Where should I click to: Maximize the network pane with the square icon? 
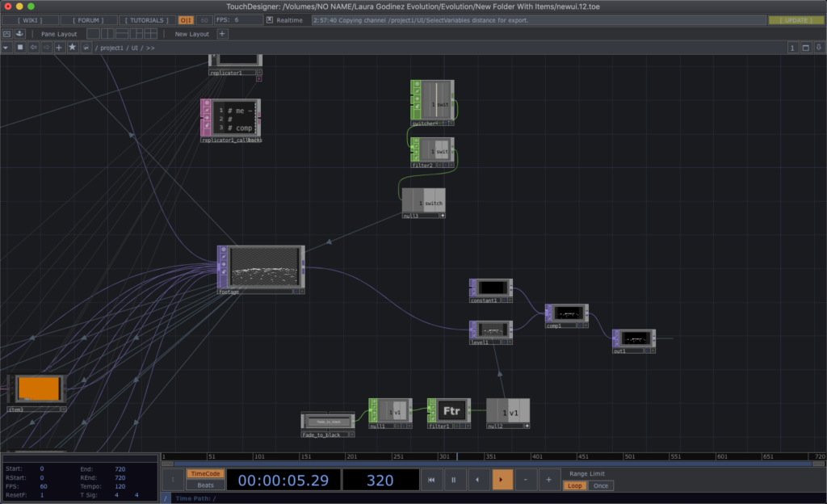pyautogui.click(x=805, y=48)
